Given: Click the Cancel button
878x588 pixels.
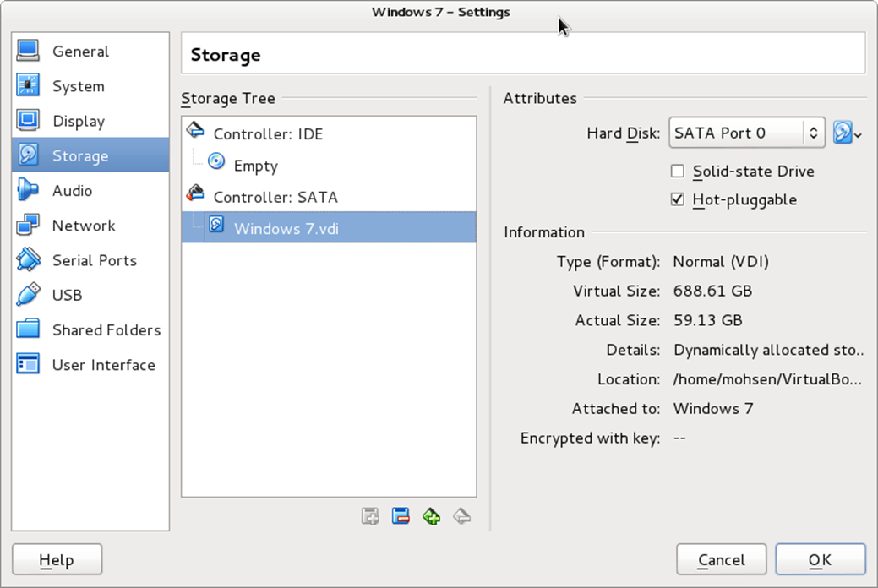Looking at the screenshot, I should 722,560.
